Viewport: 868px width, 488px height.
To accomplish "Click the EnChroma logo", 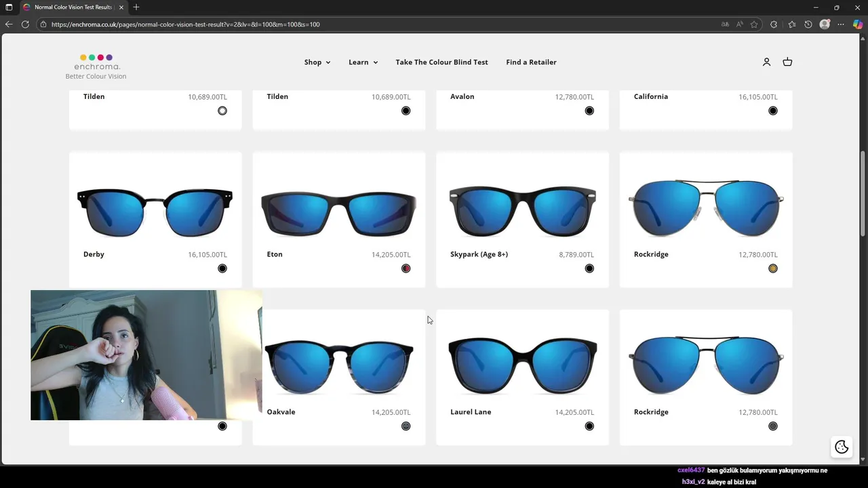I will point(96,62).
